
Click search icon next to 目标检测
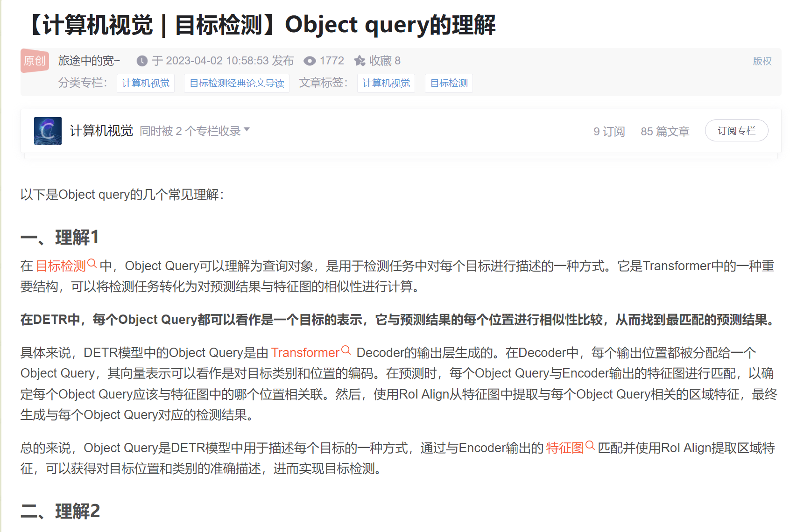coord(92,264)
